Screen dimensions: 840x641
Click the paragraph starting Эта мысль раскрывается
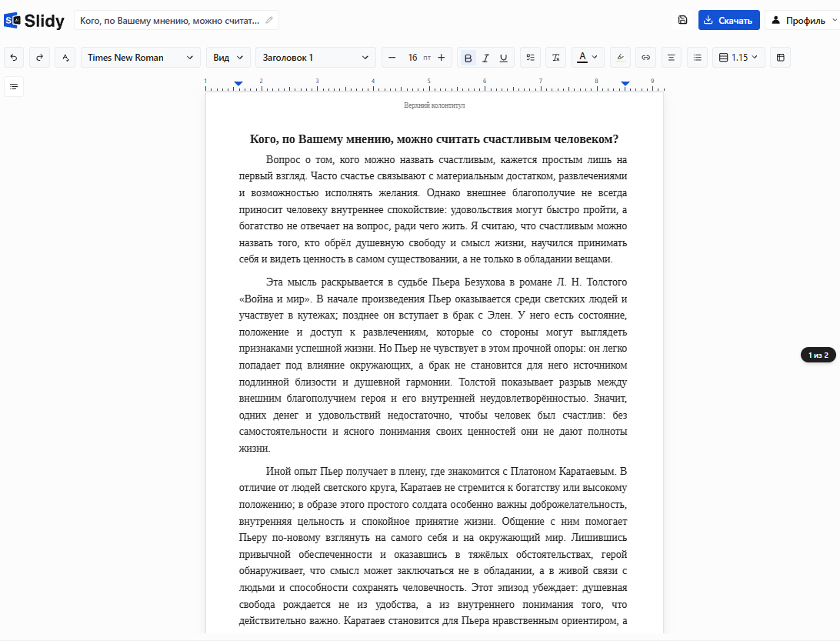point(433,365)
